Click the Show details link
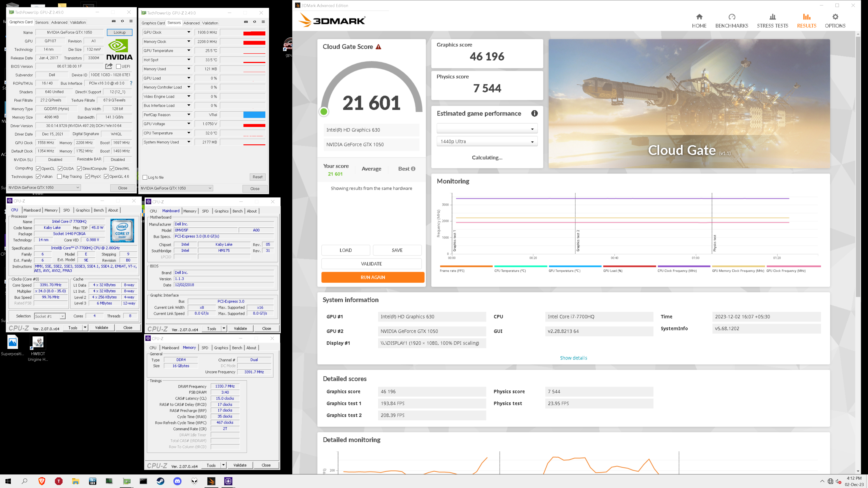Viewport: 868px width, 488px height. [573, 358]
